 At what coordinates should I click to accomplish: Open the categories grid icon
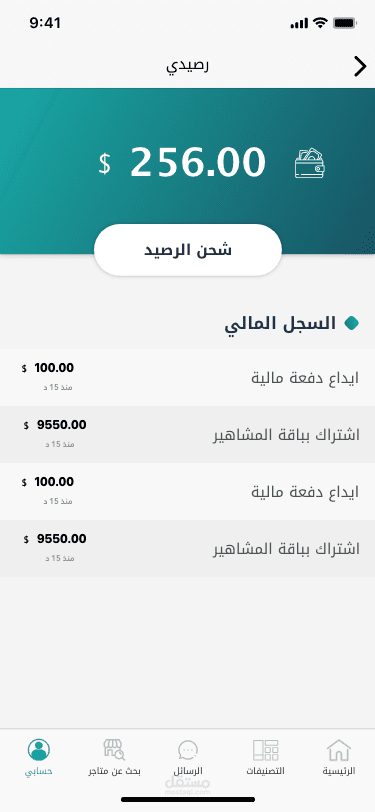tap(266, 750)
